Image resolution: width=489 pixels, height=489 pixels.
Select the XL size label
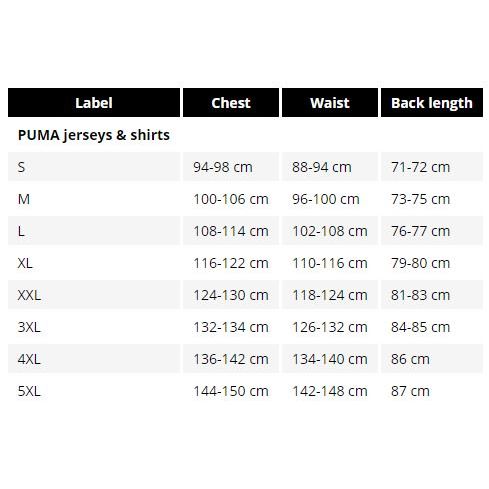[25, 263]
